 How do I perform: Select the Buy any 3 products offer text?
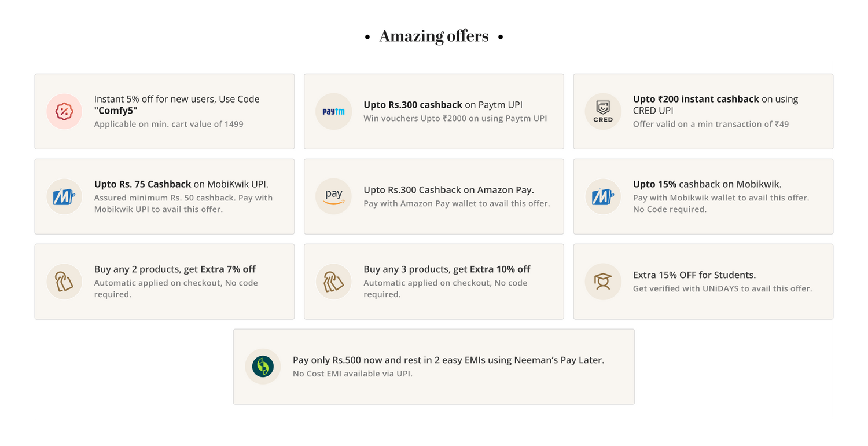tap(447, 269)
